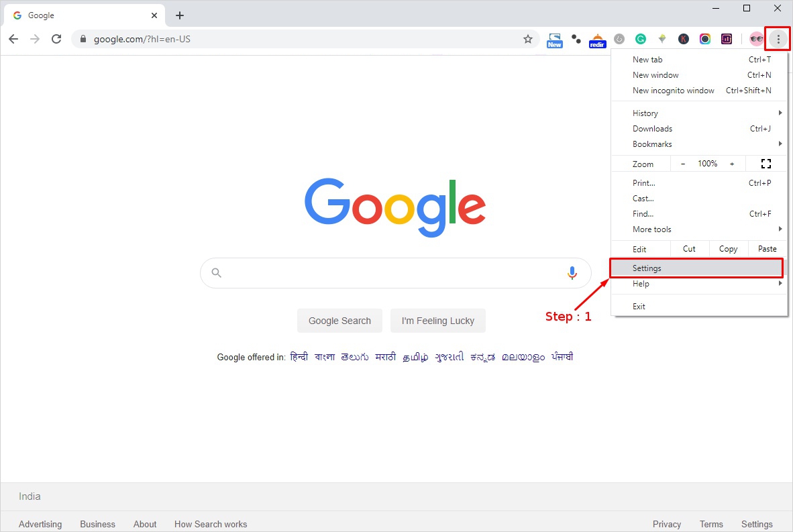
Task: Click the Google Search button
Action: pos(339,321)
